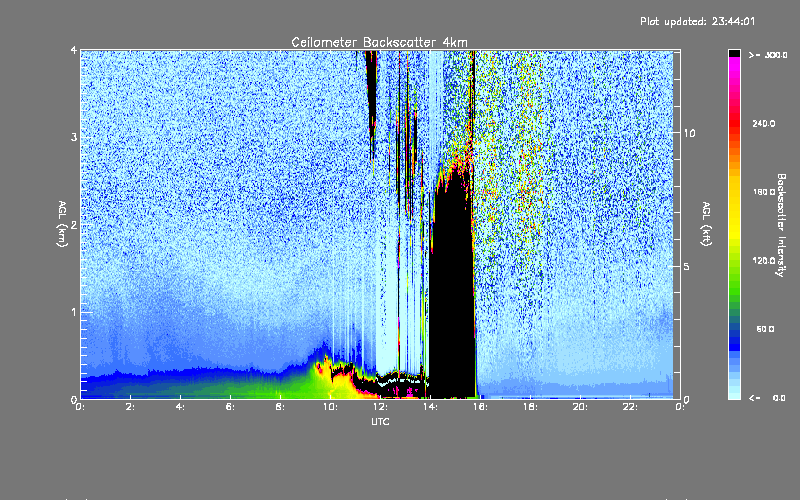Click the right 'AGL (kft)' axis label
The width and height of the screenshot is (800, 500).
(x=707, y=224)
